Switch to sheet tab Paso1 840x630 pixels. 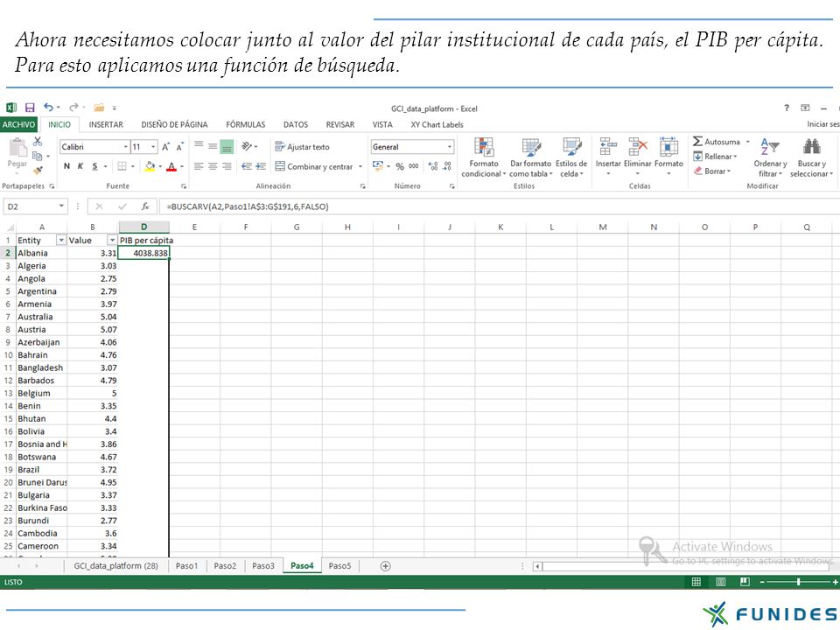pos(186,566)
